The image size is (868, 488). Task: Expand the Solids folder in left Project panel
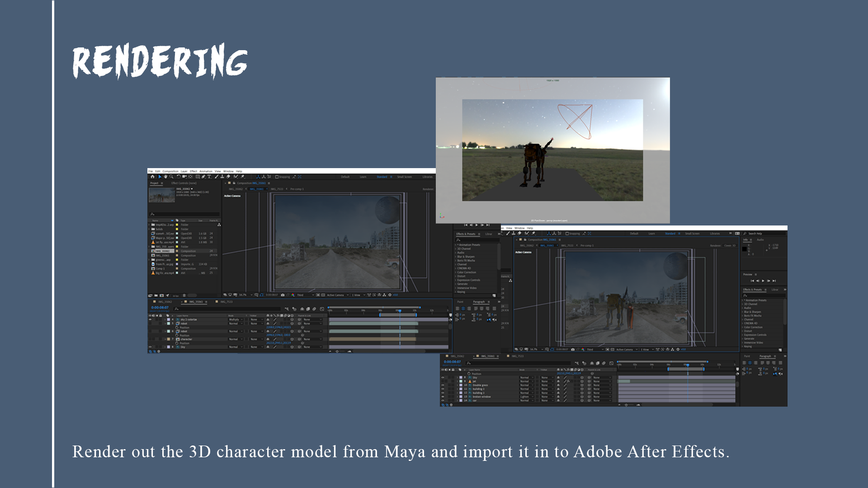pyautogui.click(x=150, y=229)
